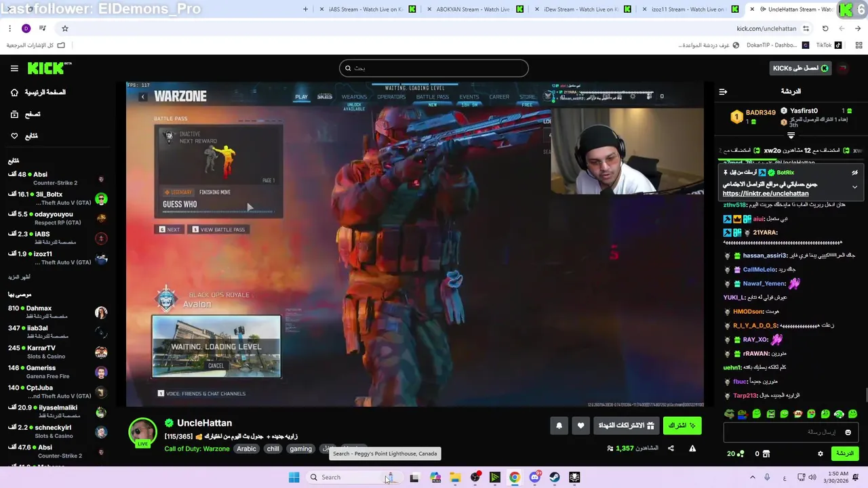Click the KICK logo
Viewport: 868px width, 488px height.
pyautogui.click(x=49, y=68)
